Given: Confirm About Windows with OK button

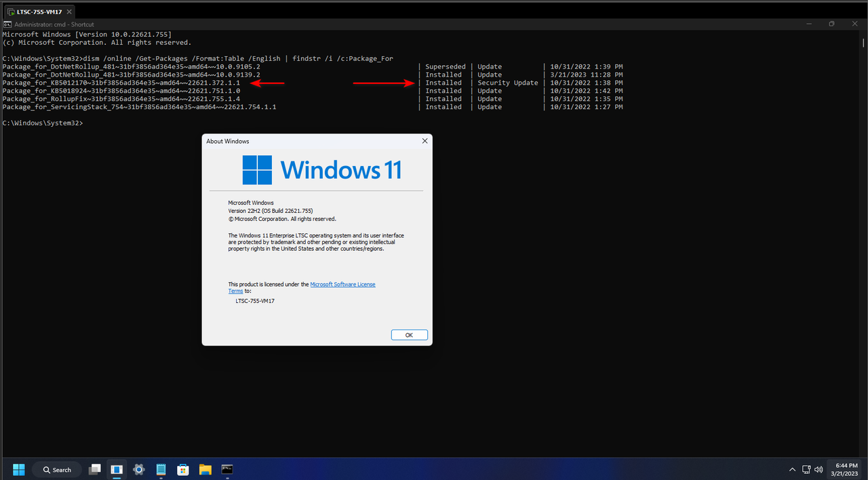Looking at the screenshot, I should [409, 335].
